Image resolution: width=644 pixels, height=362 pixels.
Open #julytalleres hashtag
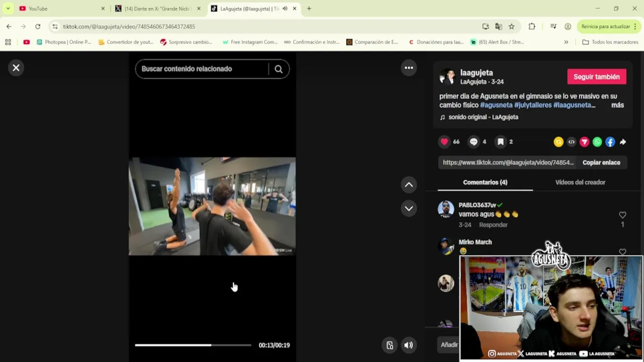pos(533,105)
